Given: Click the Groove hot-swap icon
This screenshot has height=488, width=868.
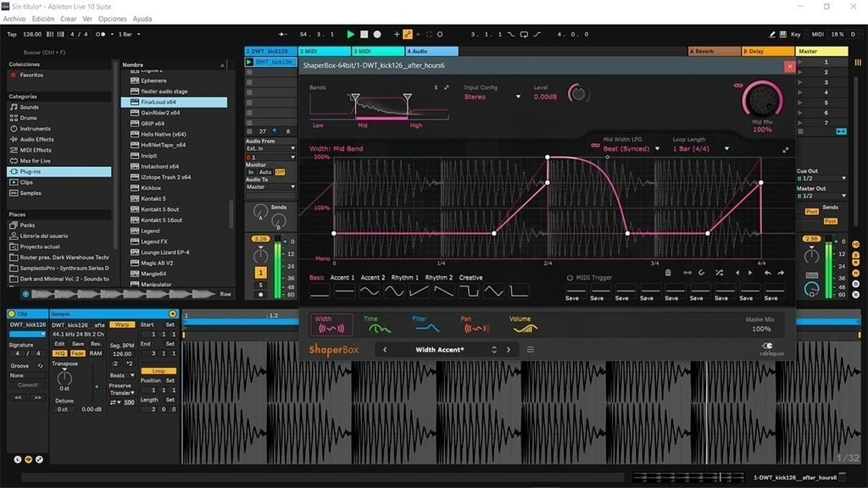Looking at the screenshot, I should point(40,366).
